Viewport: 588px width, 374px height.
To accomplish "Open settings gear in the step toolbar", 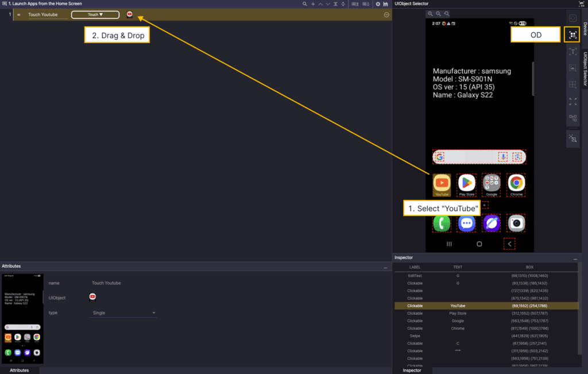I will (378, 4).
